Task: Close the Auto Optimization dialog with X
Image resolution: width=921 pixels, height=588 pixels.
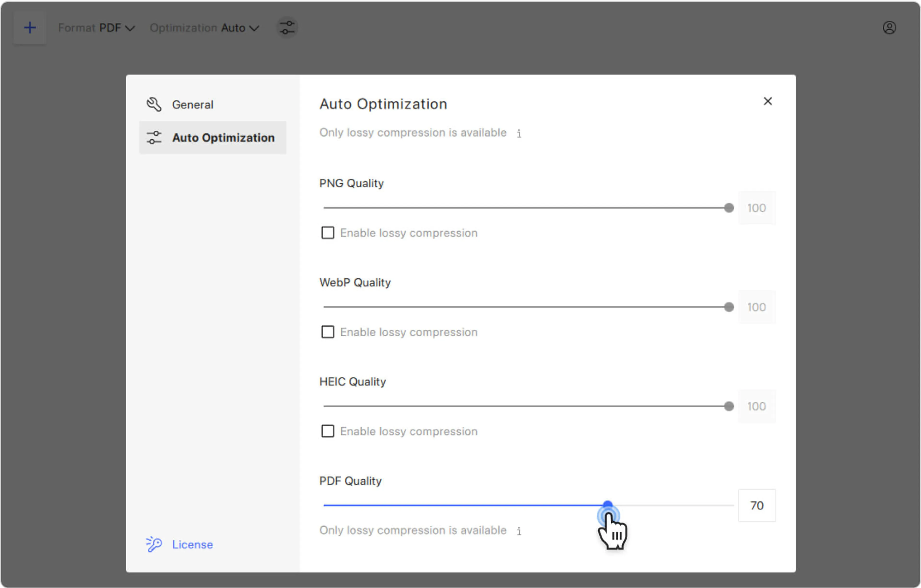Action: pyautogui.click(x=768, y=101)
